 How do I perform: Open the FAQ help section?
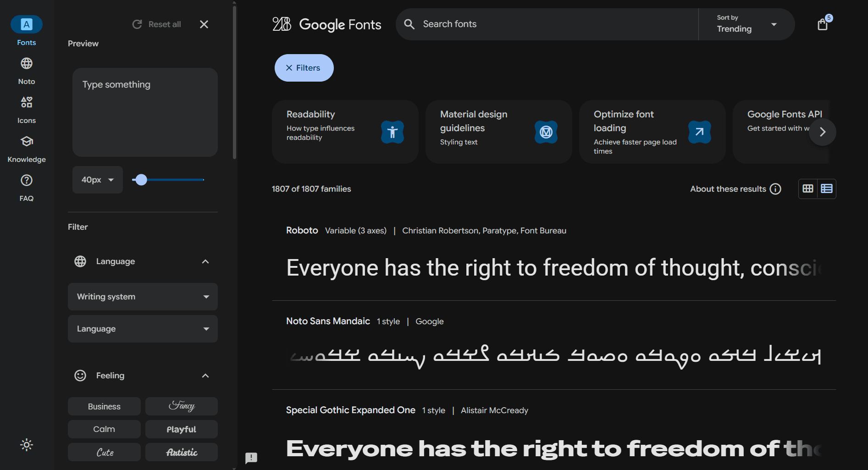(x=27, y=188)
